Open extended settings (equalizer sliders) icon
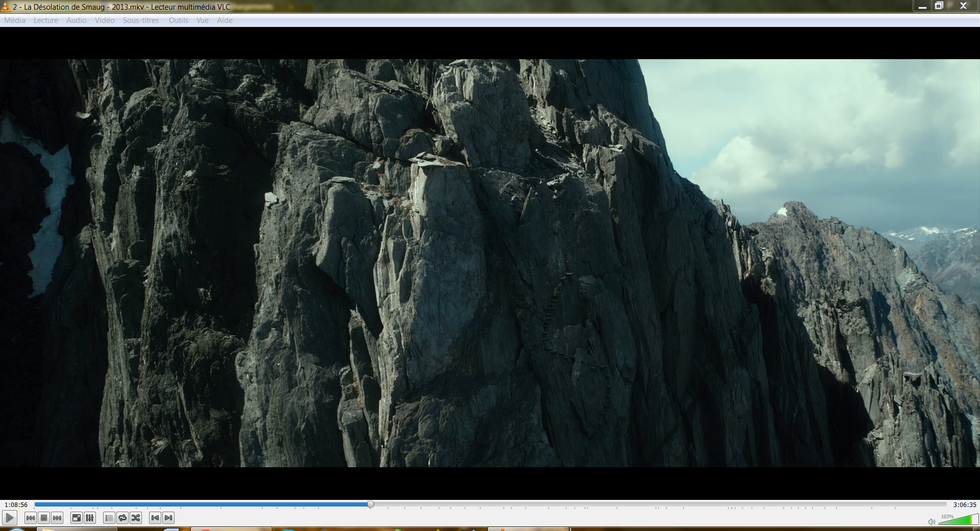Viewport: 980px width, 531px height. coord(90,518)
